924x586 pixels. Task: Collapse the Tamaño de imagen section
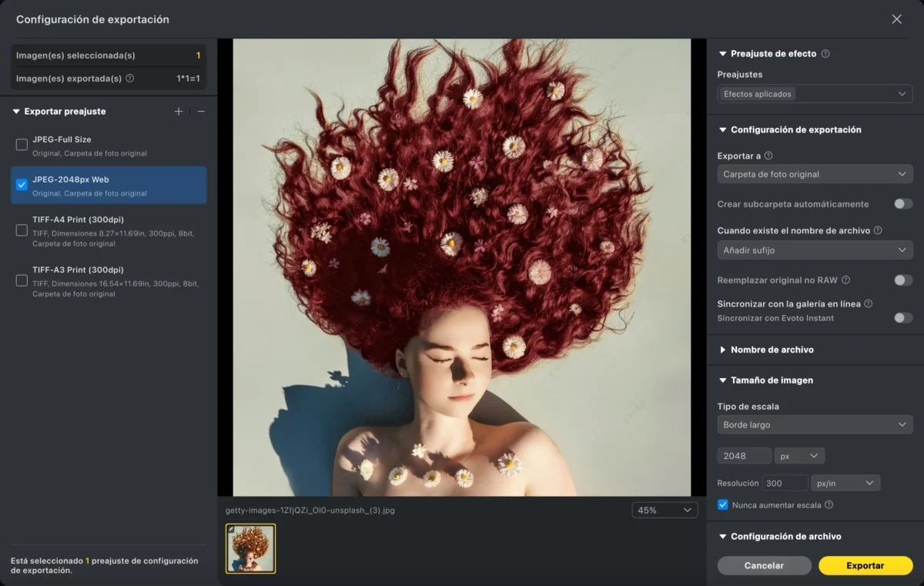722,380
